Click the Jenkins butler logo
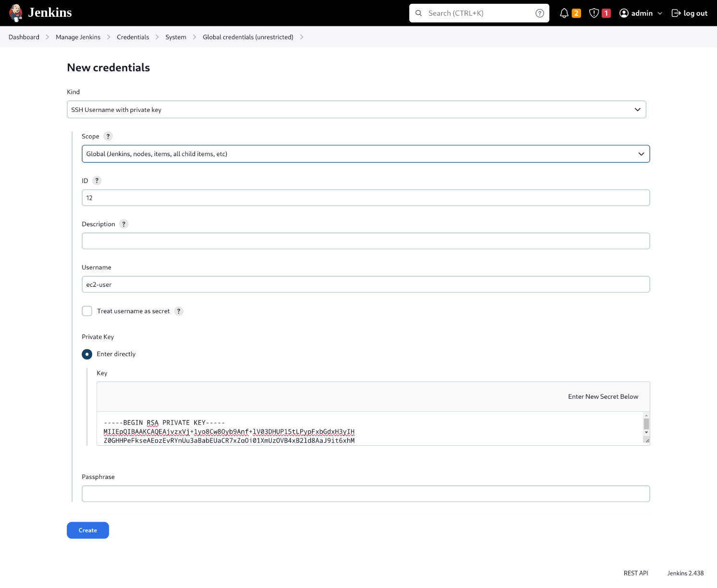This screenshot has width=717, height=588. (x=16, y=13)
